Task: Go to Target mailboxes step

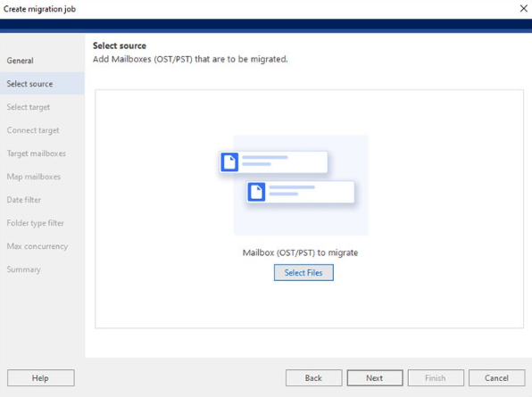Action: point(37,153)
